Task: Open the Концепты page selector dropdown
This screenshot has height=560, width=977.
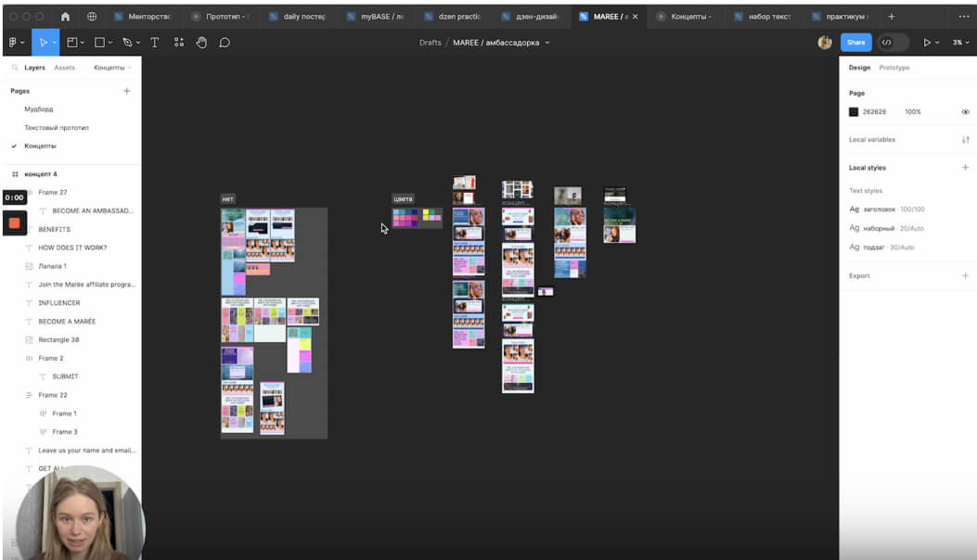Action: (112, 68)
